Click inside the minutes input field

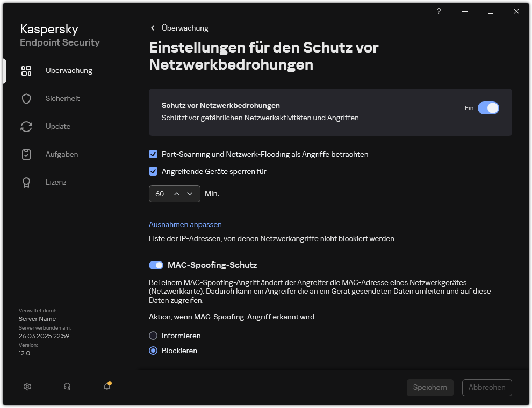coord(160,193)
